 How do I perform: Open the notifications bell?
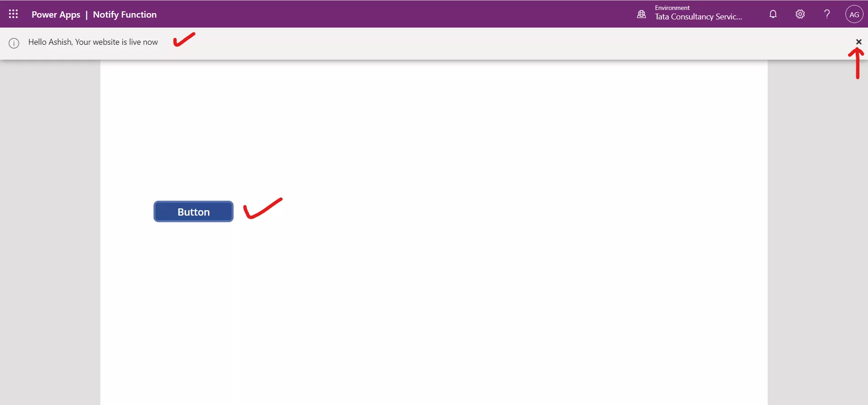coord(773,14)
